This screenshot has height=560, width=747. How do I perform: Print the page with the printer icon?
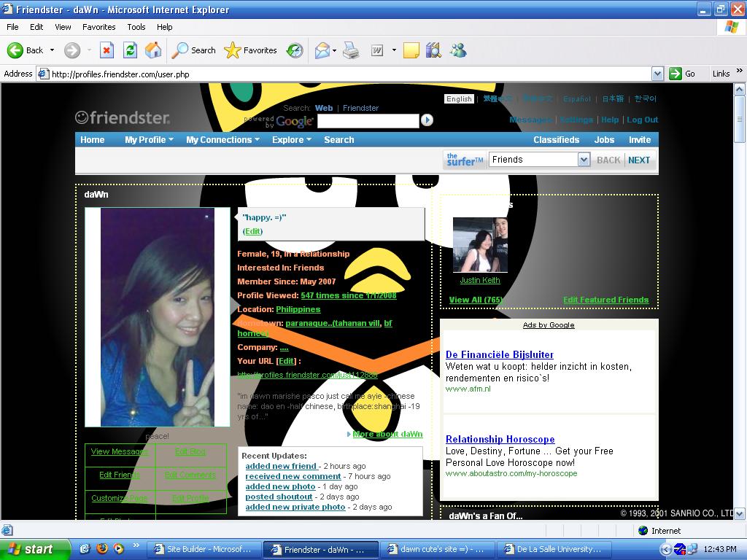click(351, 50)
